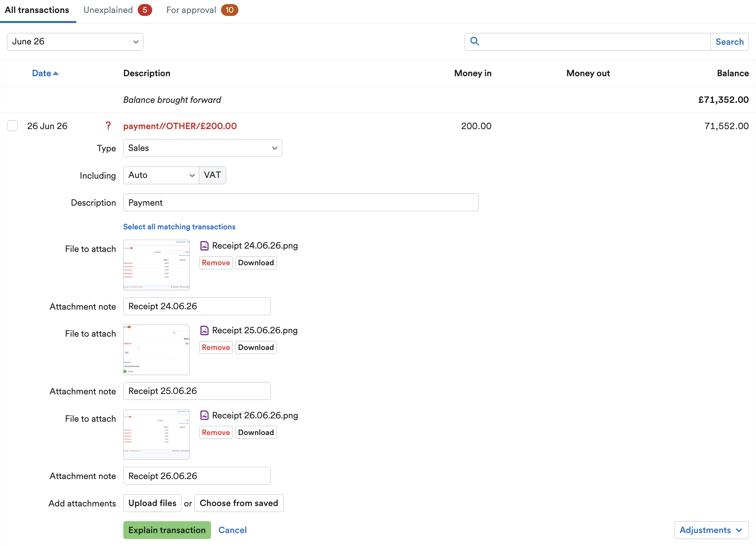Switch to the All transactions tab
Image resolution: width=756 pixels, height=546 pixels.
(37, 10)
